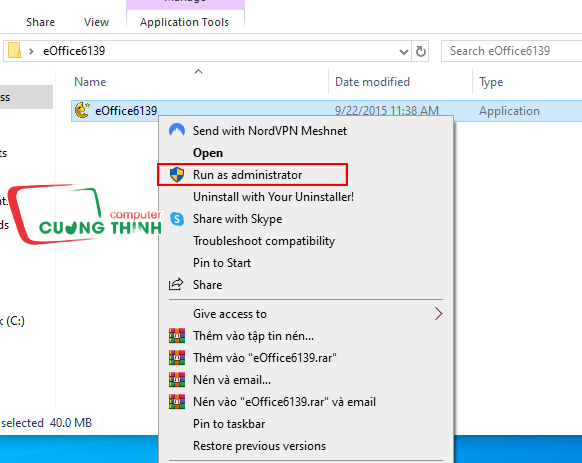The height and width of the screenshot is (463, 582).
Task: Select Uninstall with Your Uninstaller!
Action: [273, 197]
